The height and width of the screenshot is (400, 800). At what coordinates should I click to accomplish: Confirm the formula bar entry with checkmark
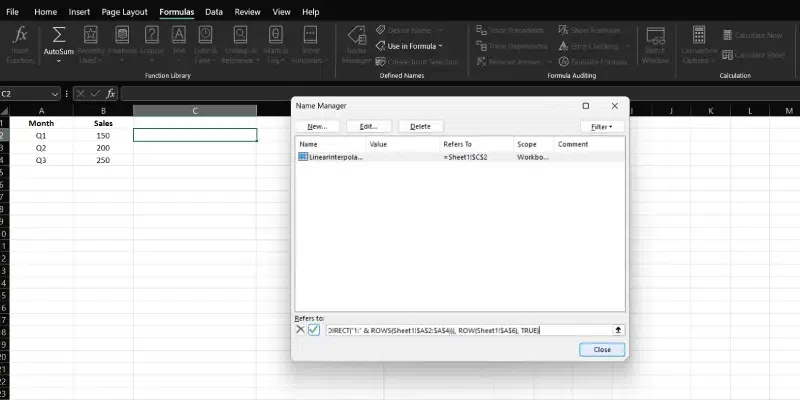click(x=95, y=94)
